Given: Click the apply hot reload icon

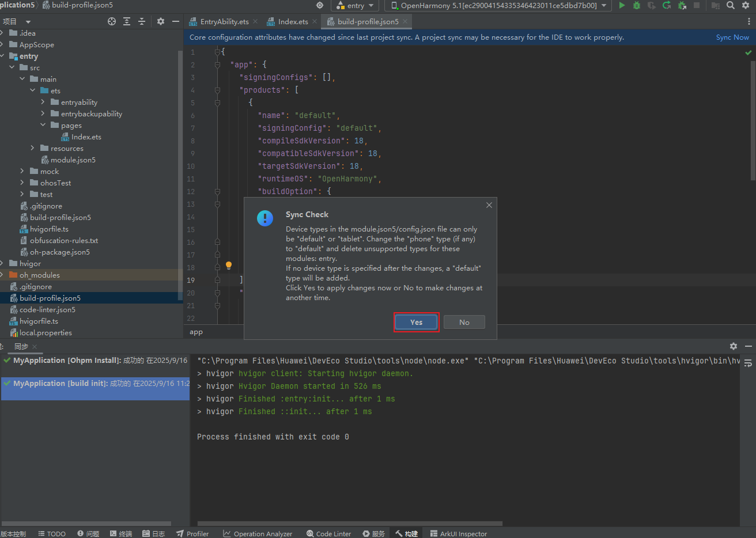Looking at the screenshot, I should [667, 5].
